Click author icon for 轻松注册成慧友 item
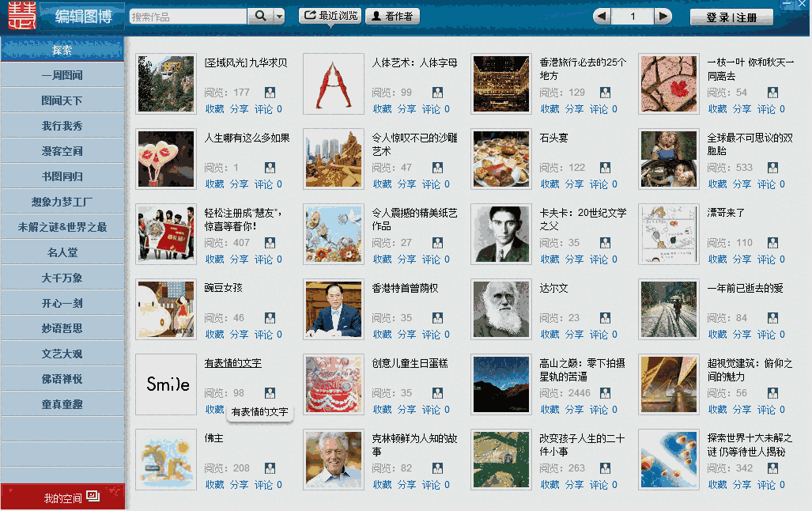This screenshot has height=511, width=812. (x=270, y=243)
